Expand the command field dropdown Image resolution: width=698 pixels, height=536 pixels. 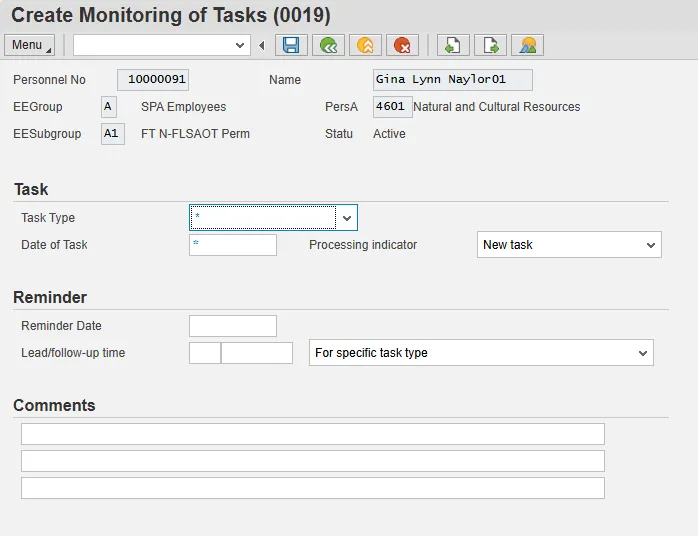(240, 45)
